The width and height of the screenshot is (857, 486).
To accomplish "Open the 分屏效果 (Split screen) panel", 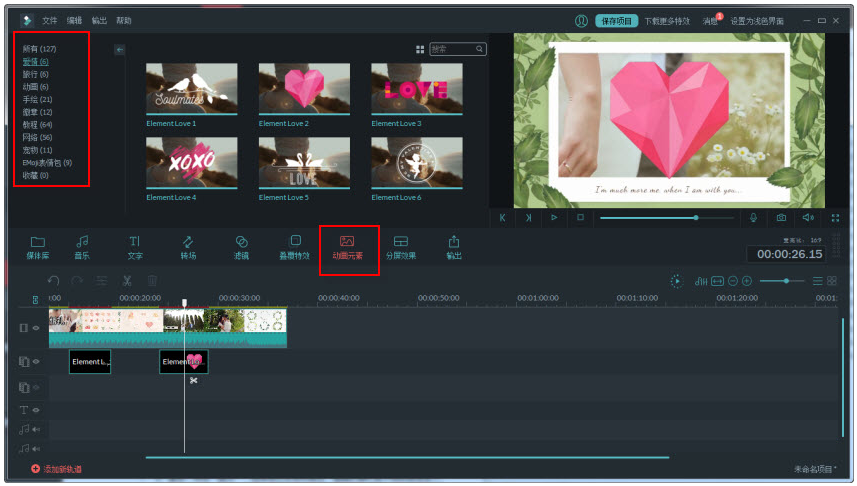I will coord(400,246).
